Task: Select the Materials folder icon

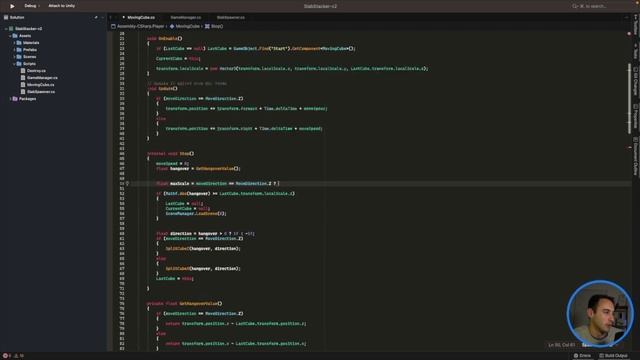Action: click(19, 43)
